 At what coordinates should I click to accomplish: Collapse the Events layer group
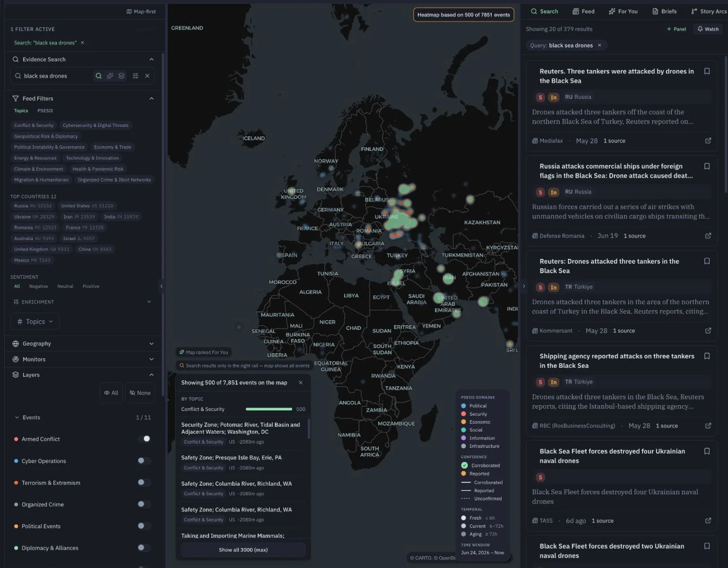tap(17, 417)
